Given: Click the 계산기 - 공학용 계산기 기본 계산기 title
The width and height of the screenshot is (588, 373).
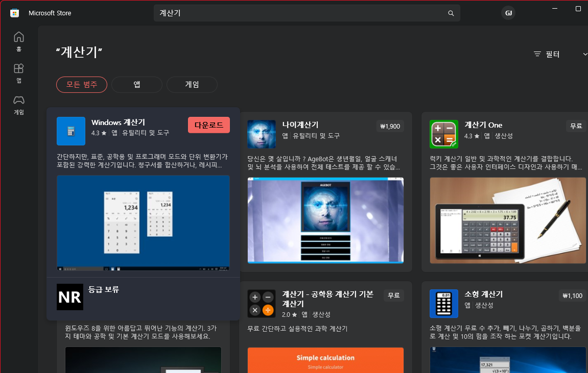Looking at the screenshot, I should pyautogui.click(x=328, y=299).
